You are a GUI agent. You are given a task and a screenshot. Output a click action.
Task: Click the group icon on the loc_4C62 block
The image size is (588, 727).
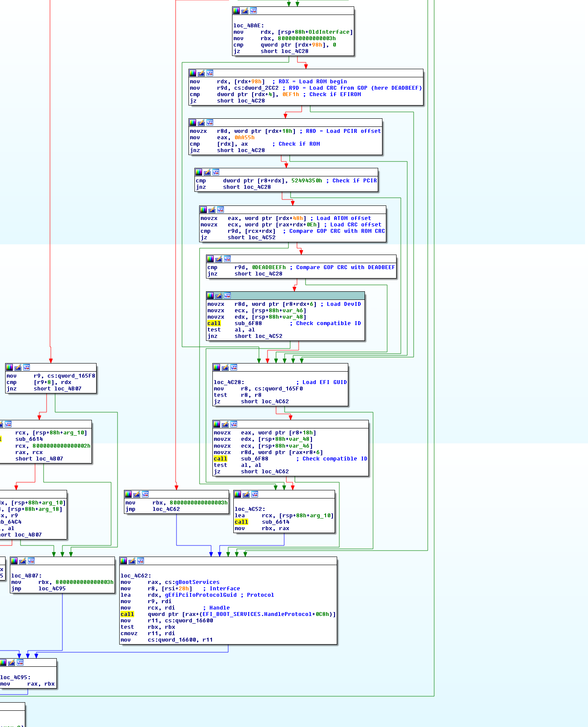click(x=141, y=561)
